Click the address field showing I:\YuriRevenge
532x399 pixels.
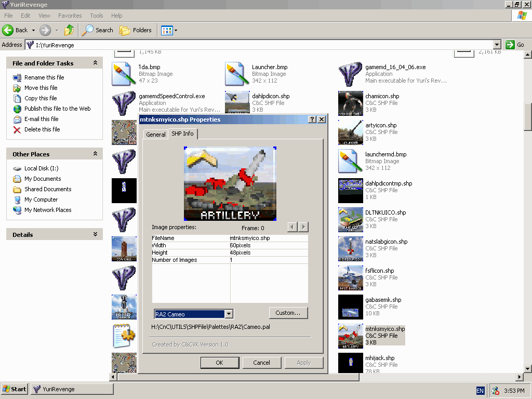(260, 45)
